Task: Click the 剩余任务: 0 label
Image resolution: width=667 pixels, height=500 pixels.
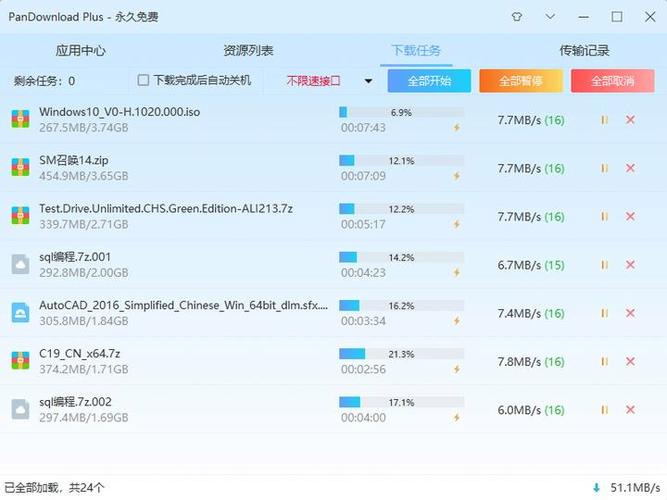Action: click(44, 81)
